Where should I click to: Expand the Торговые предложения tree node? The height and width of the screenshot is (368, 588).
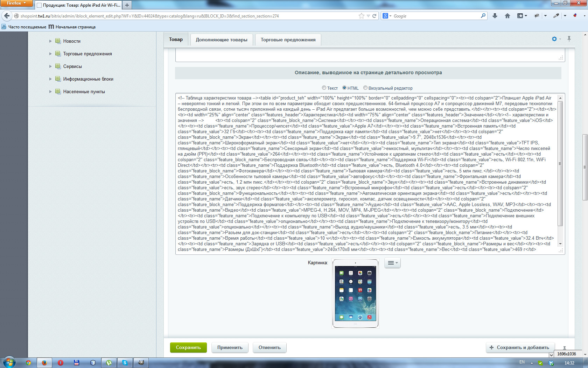pos(50,54)
